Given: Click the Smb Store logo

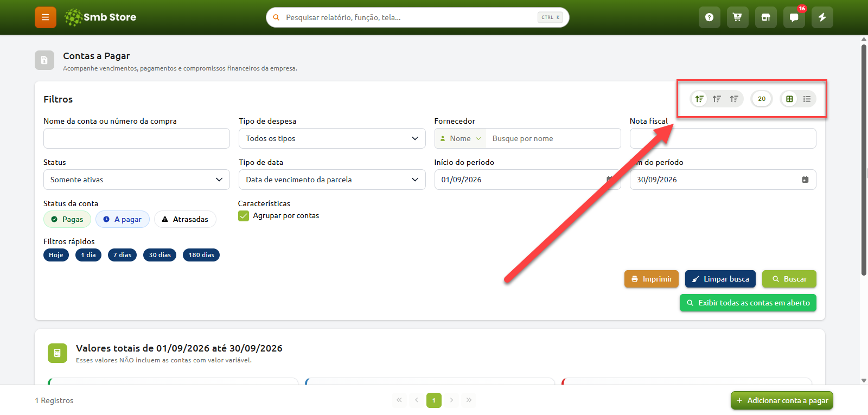Looking at the screenshot, I should (100, 17).
